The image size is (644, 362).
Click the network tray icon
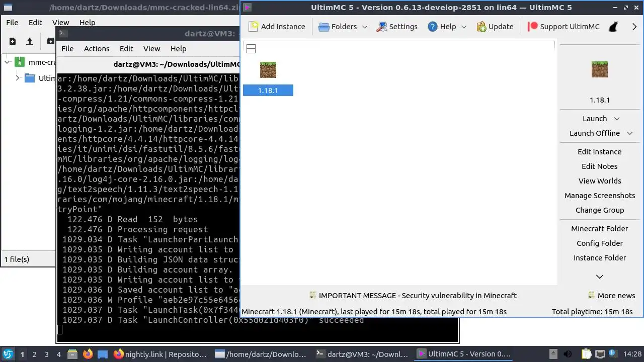(x=600, y=354)
